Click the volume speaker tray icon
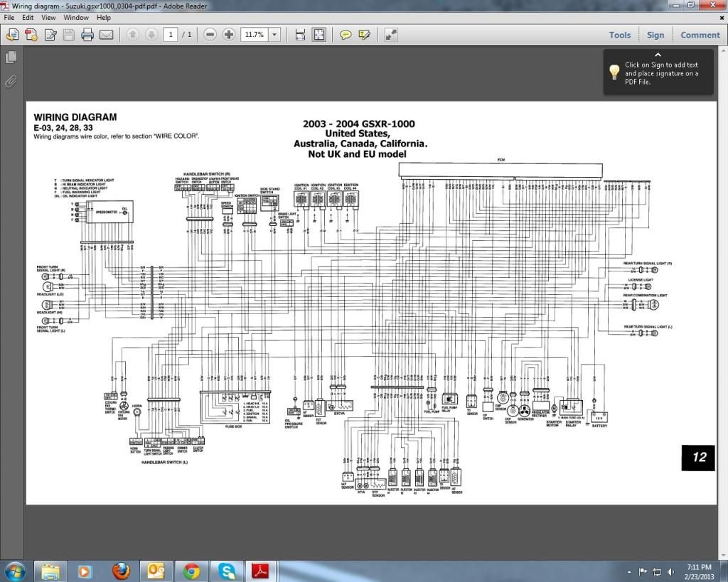This screenshot has height=582, width=728. (x=670, y=572)
